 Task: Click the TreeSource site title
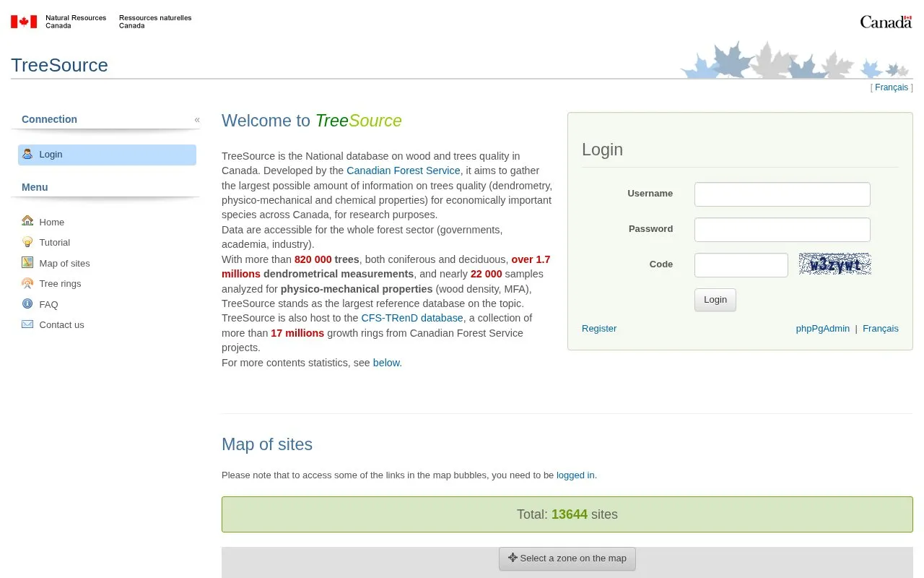pos(59,65)
